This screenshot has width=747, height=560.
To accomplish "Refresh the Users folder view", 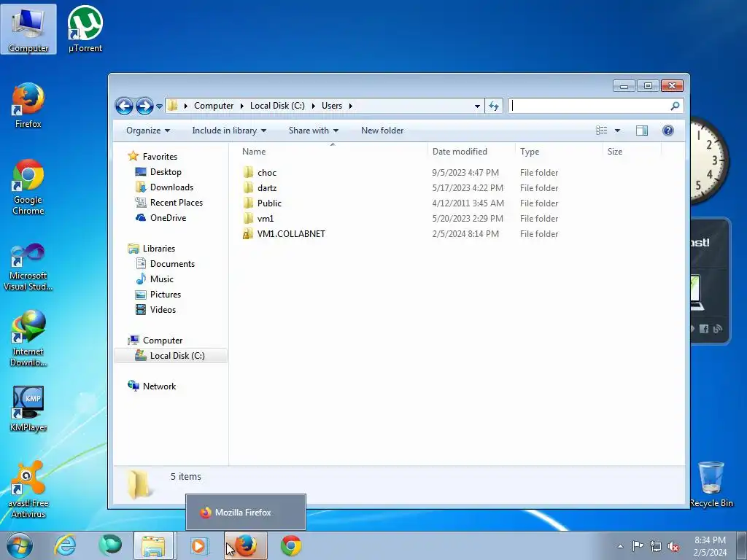I will tap(494, 106).
